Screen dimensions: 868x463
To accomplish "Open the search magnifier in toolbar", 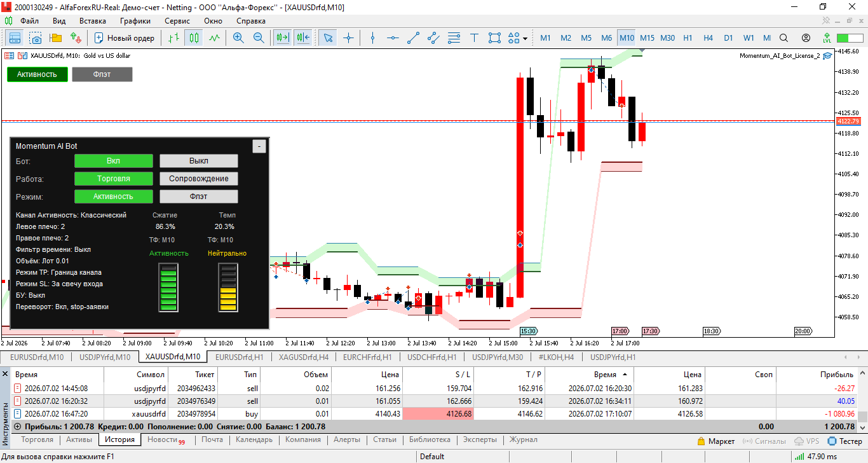I will tap(783, 38).
